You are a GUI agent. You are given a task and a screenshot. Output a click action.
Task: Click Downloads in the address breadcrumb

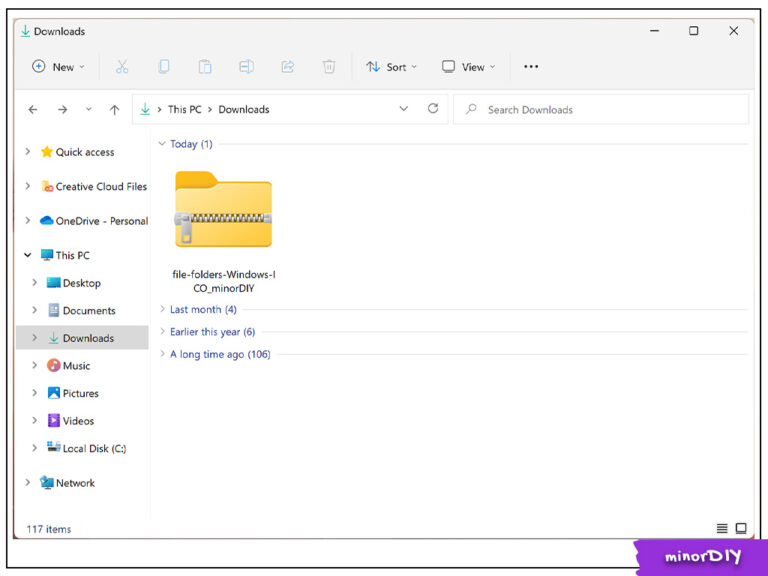[244, 109]
